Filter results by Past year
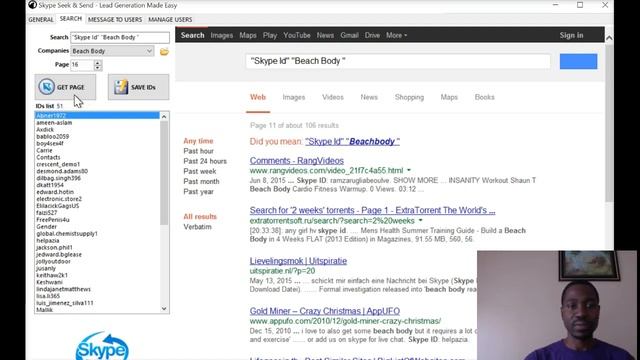 pyautogui.click(x=198, y=191)
